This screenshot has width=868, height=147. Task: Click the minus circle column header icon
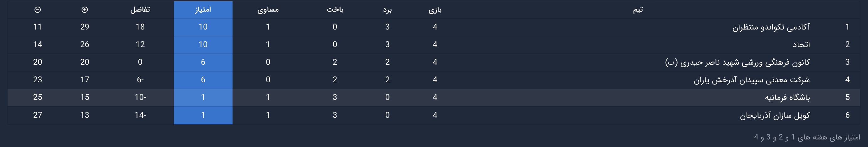(x=38, y=10)
